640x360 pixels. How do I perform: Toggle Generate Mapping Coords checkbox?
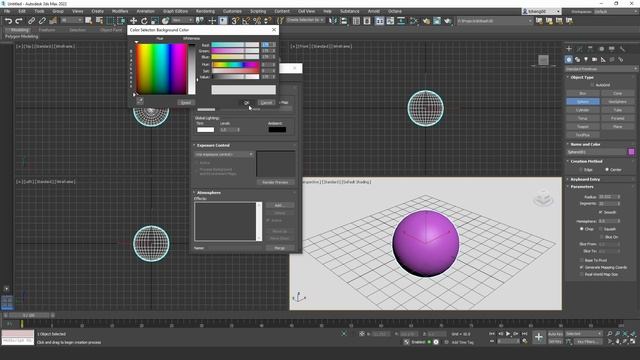[x=582, y=267]
